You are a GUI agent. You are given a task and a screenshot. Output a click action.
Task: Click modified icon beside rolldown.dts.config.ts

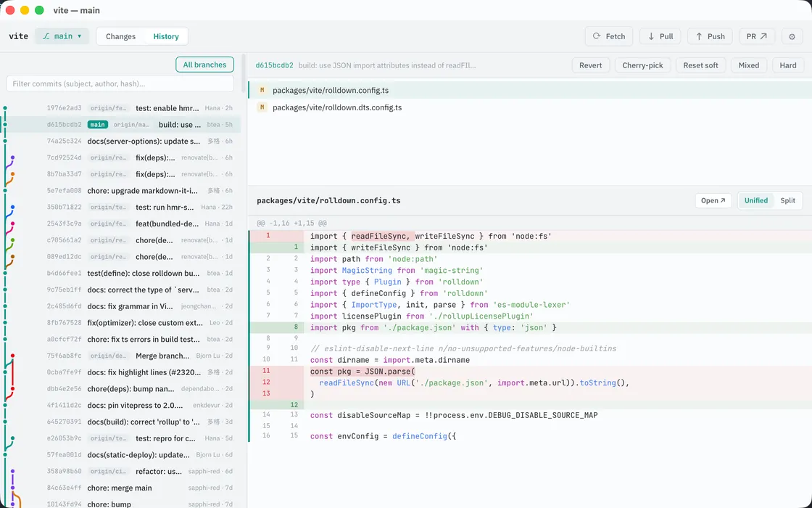[262, 107]
